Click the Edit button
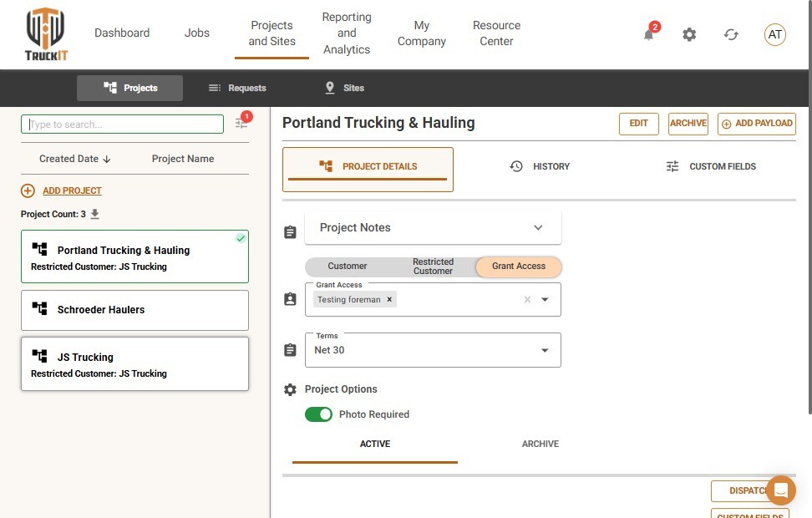This screenshot has width=812, height=518. pos(638,124)
